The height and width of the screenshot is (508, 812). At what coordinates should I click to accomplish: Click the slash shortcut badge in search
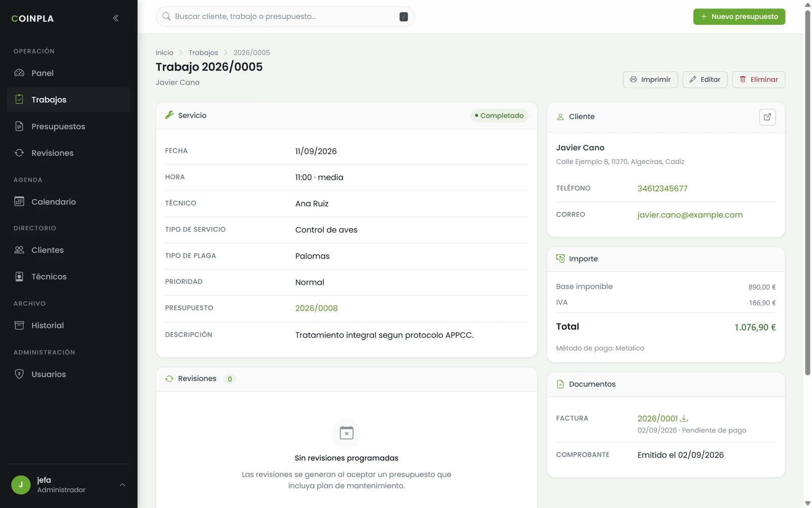click(403, 17)
